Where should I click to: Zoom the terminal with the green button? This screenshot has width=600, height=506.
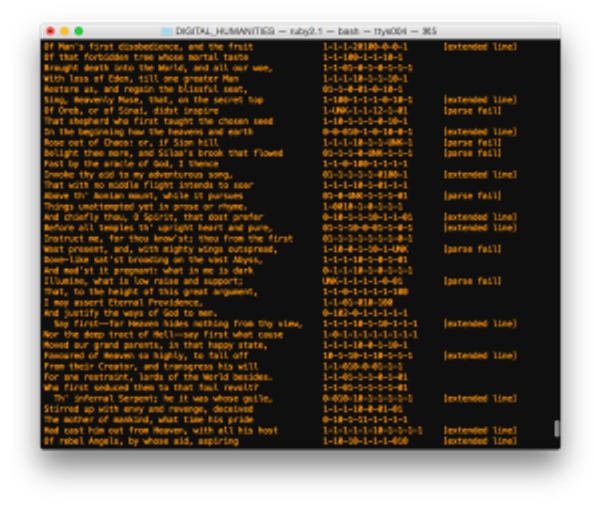point(79,31)
